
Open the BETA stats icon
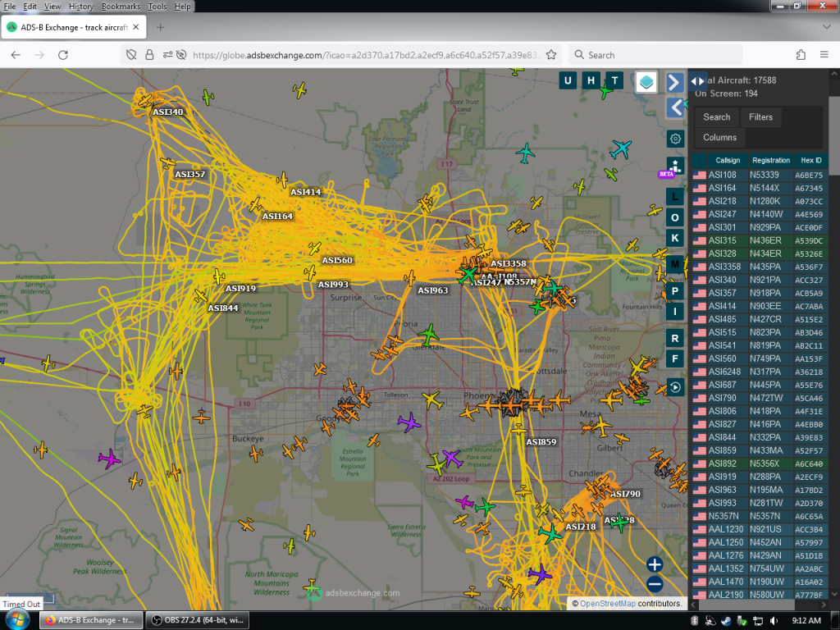coord(674,167)
